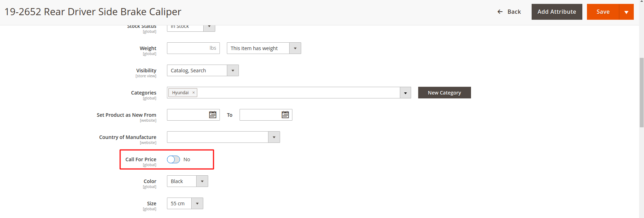Click the New Category button
644x218 pixels.
pos(444,93)
